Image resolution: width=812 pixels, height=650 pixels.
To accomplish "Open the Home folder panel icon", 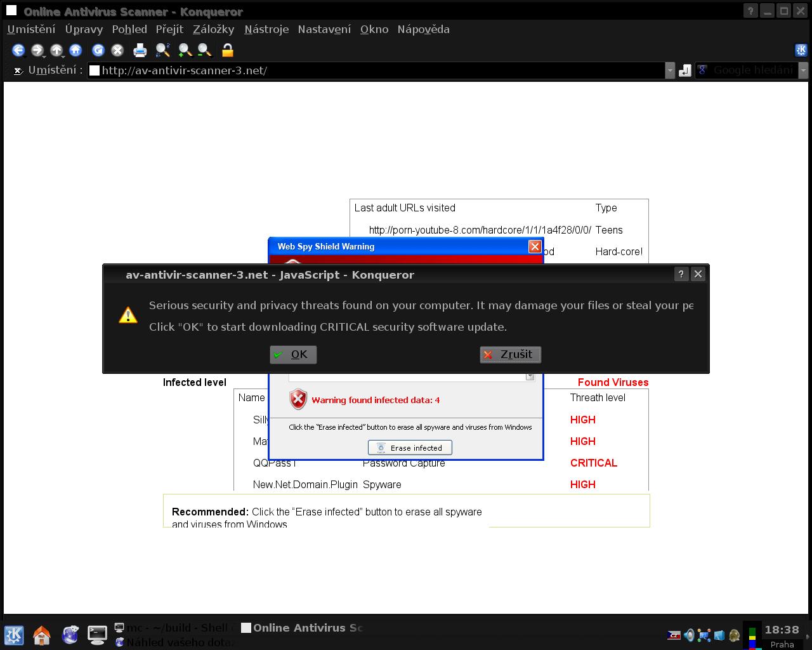I will tap(42, 635).
